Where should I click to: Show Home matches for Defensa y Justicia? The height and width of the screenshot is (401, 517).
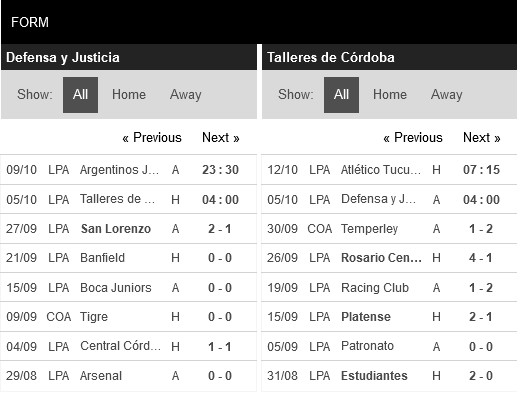(x=129, y=95)
